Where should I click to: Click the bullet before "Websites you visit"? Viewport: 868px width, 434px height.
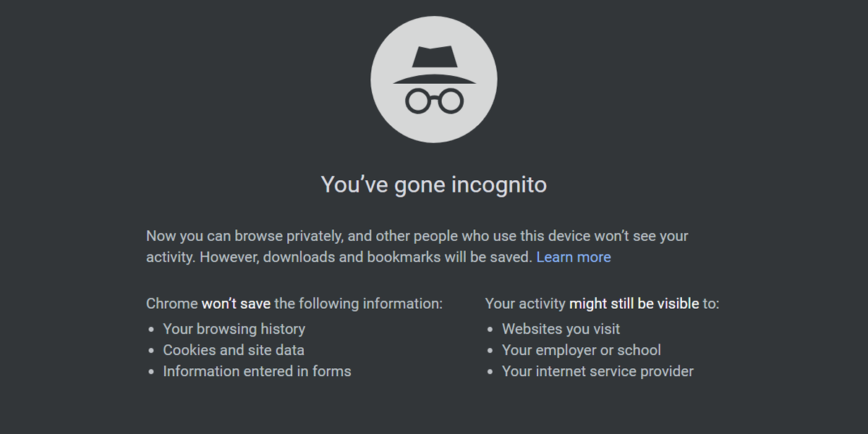coord(490,329)
